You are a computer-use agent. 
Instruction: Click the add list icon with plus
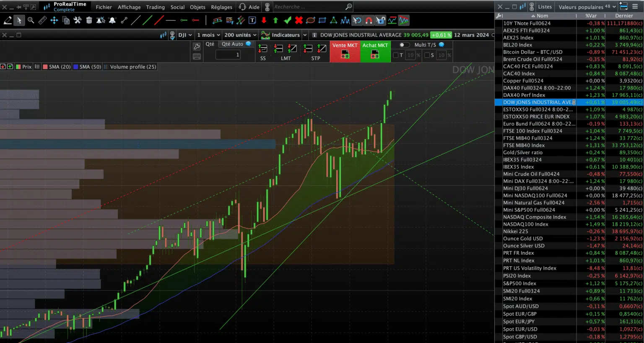click(623, 6)
